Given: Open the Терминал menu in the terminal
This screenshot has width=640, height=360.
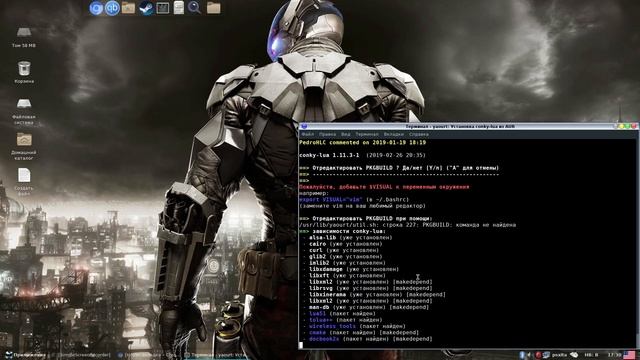Looking at the screenshot, I should coord(367,134).
